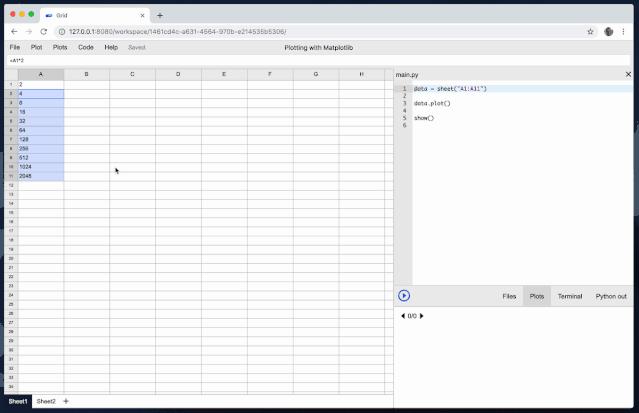Select the Sheet2 tab
Image resolution: width=639 pixels, height=413 pixels.
46,401
